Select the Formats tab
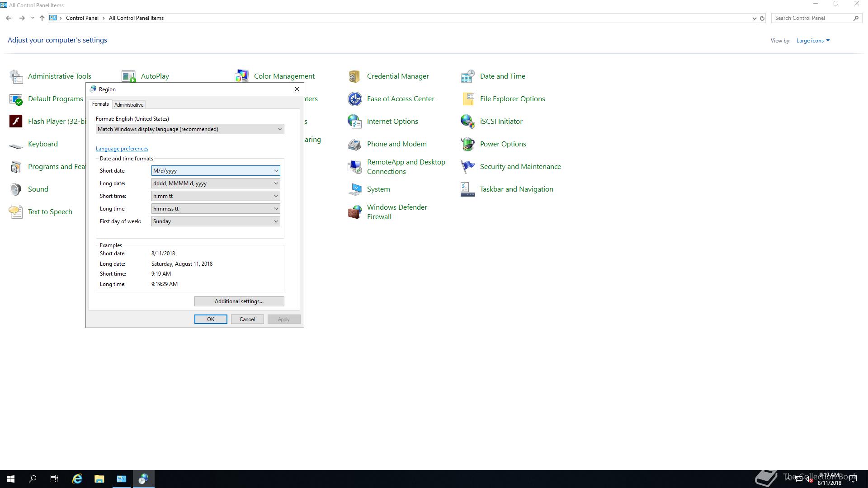 (100, 104)
